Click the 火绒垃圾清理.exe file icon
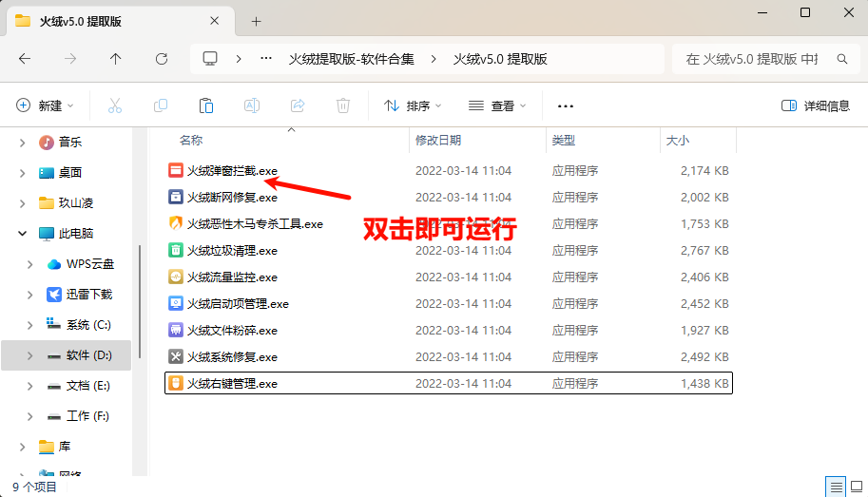Screen dimensions: 868x497 click(176, 250)
